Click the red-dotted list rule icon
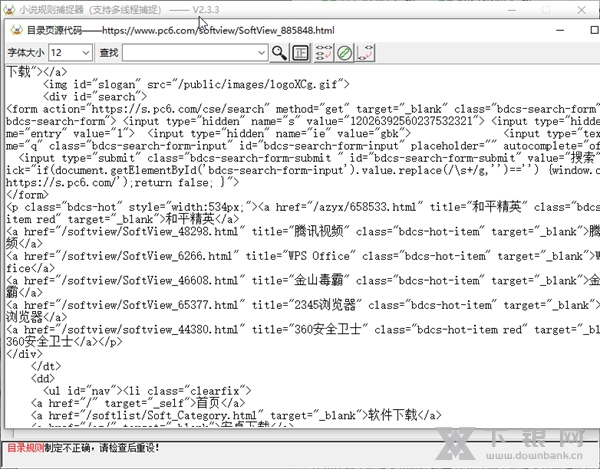This screenshot has height=469, width=600. click(324, 52)
